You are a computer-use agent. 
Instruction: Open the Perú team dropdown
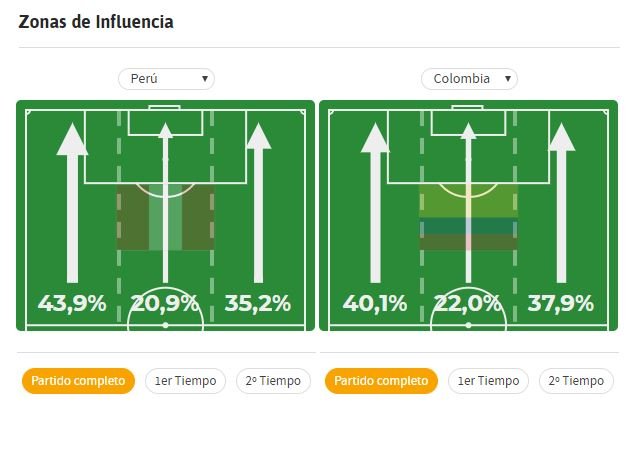pyautogui.click(x=166, y=79)
